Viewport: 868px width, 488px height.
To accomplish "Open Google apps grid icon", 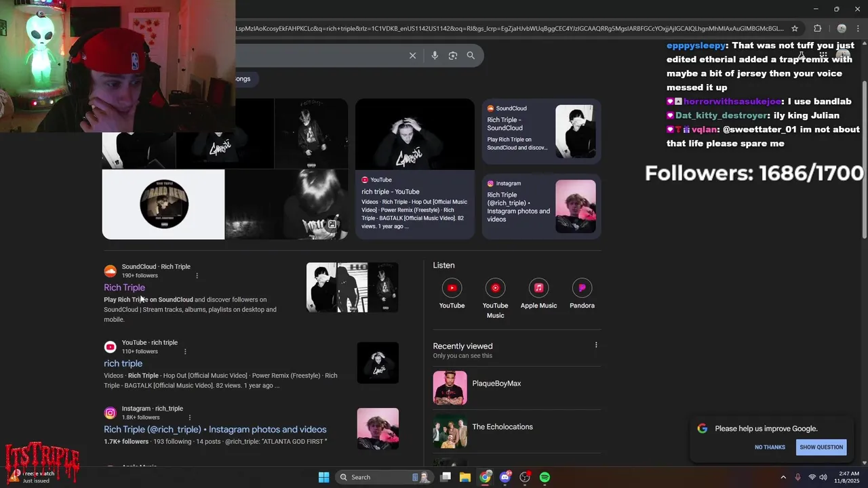I will point(823,56).
